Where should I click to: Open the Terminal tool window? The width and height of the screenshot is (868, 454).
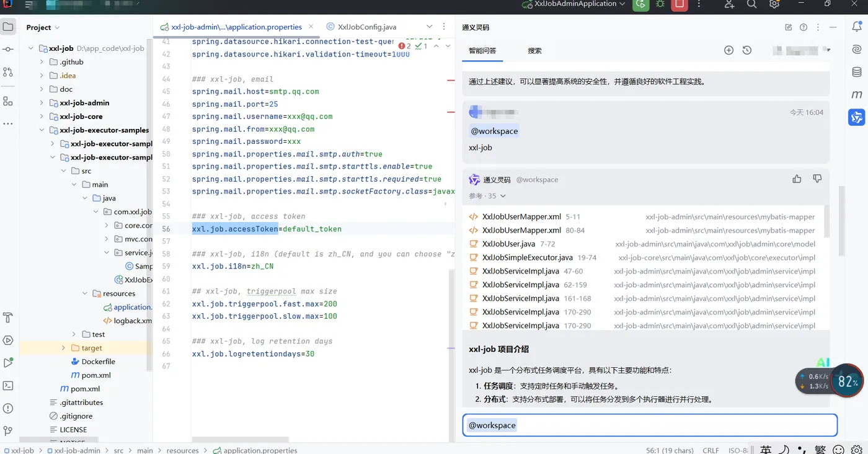[8, 385]
